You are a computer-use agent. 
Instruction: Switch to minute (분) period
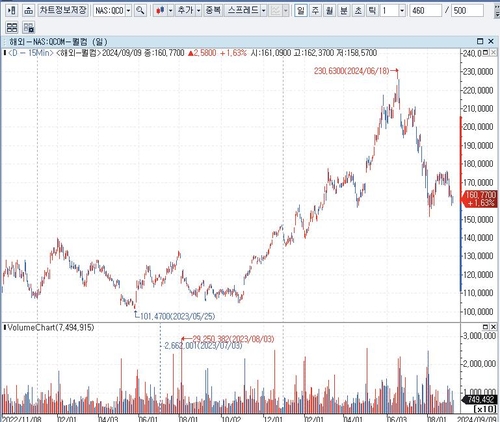pos(344,11)
